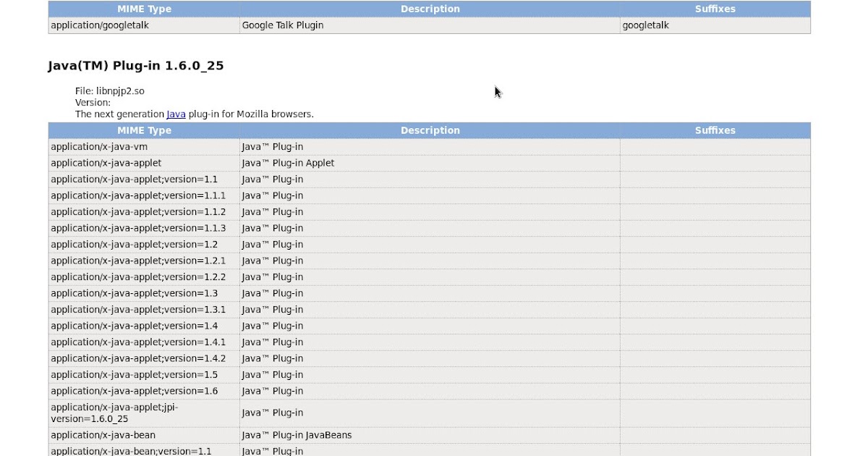Screen dimensions: 868x456
Task: Select application/x-java-applet;version=1.4.1 cell
Action: pyautogui.click(x=144, y=342)
